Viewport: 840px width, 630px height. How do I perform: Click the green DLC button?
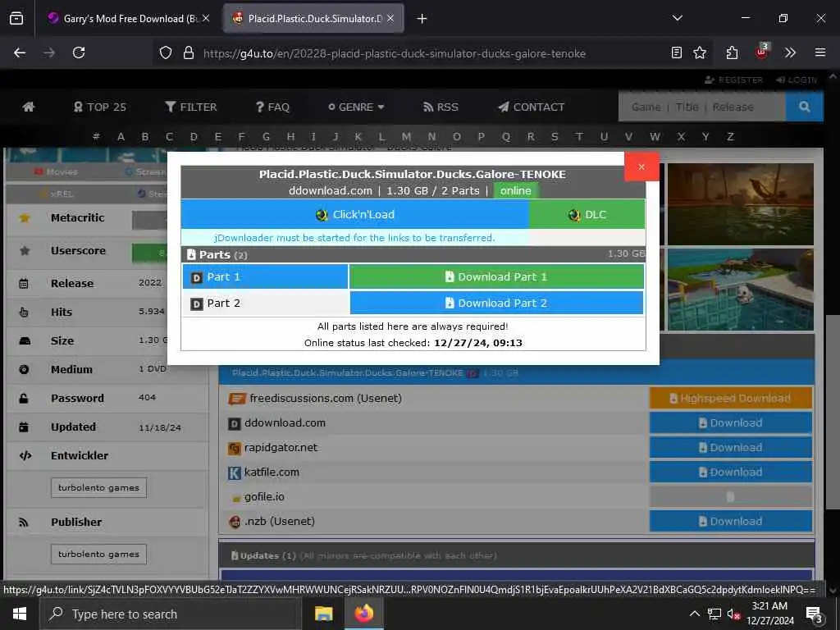pyautogui.click(x=587, y=214)
